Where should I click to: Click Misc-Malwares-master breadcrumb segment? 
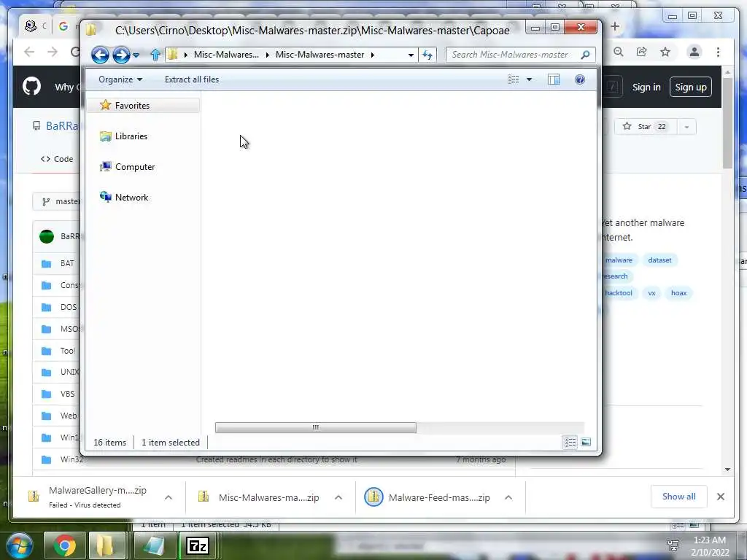click(x=320, y=55)
